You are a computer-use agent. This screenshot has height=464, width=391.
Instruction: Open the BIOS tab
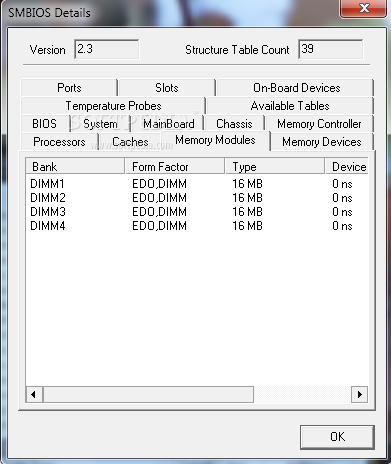[x=45, y=124]
